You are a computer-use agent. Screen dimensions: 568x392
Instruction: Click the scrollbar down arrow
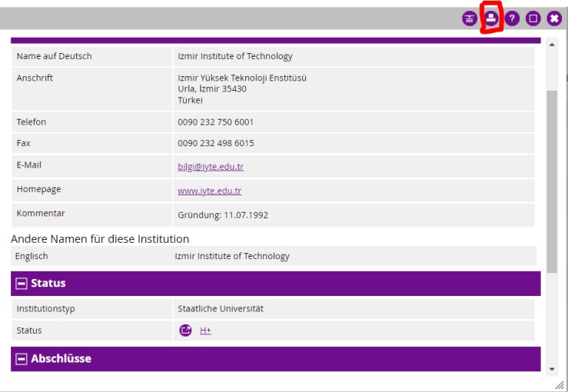point(552,369)
